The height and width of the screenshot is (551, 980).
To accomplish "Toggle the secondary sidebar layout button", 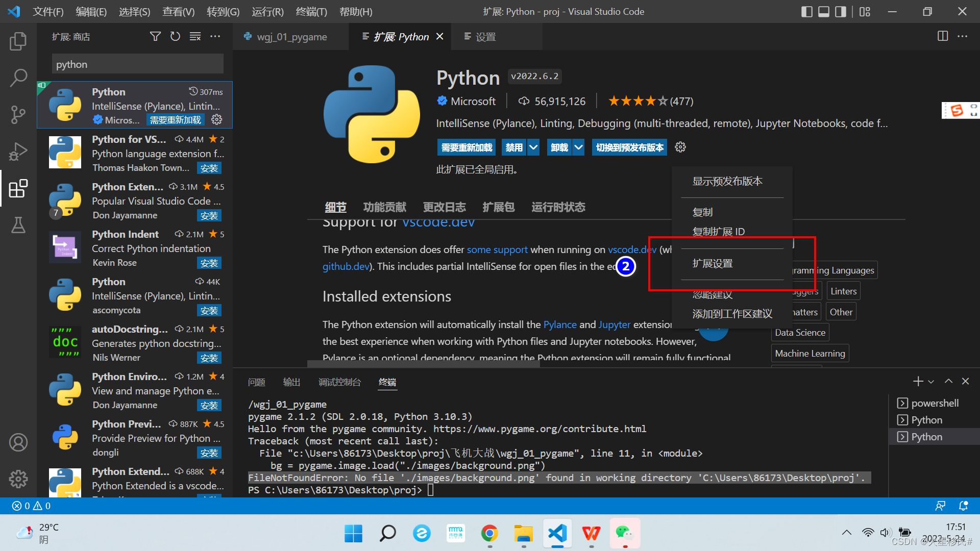I will [841, 12].
